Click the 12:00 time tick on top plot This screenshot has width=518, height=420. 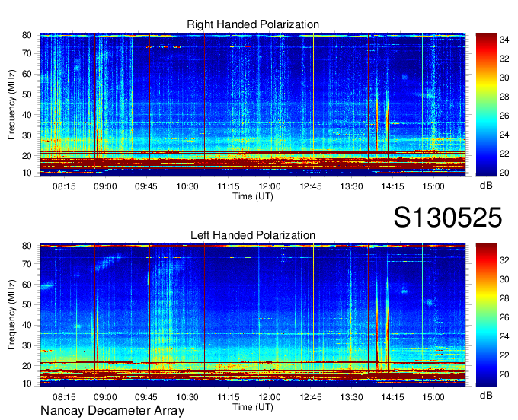[270, 186]
